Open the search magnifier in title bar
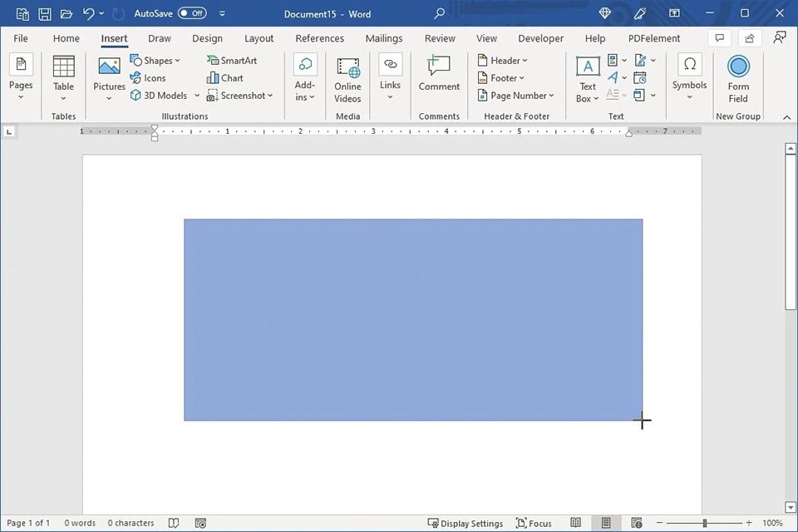The height and width of the screenshot is (532, 798). point(440,14)
